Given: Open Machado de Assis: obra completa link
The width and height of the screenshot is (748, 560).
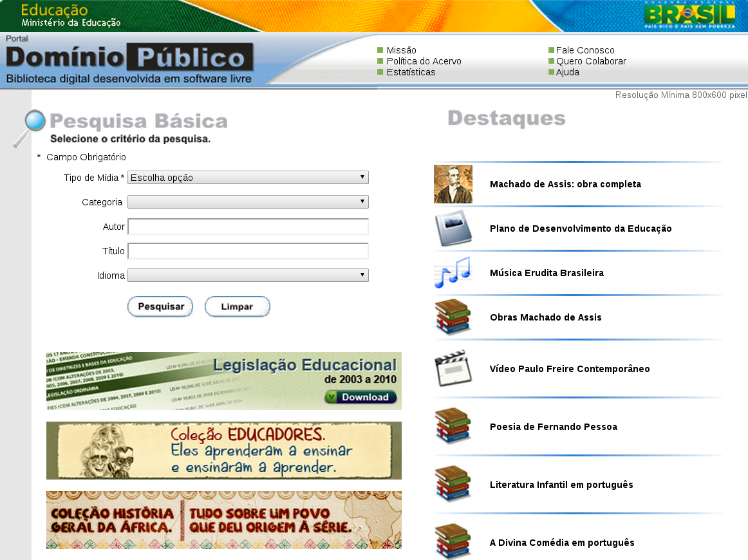Looking at the screenshot, I should (565, 184).
